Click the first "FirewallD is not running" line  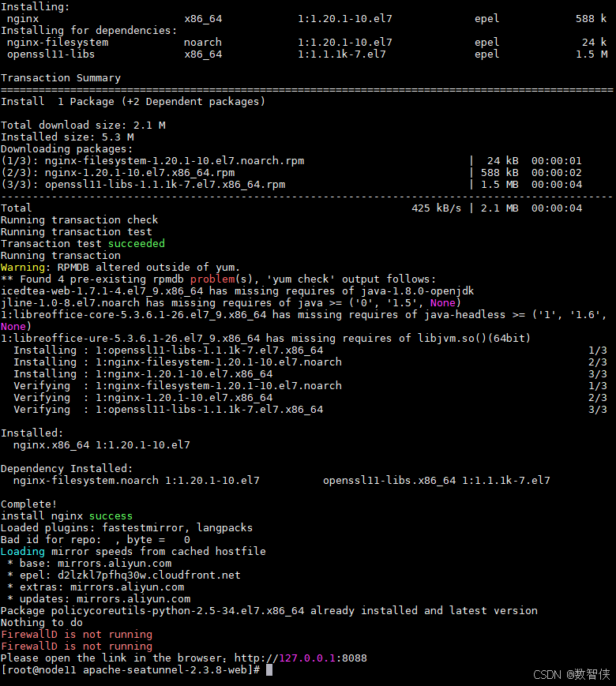(77, 635)
